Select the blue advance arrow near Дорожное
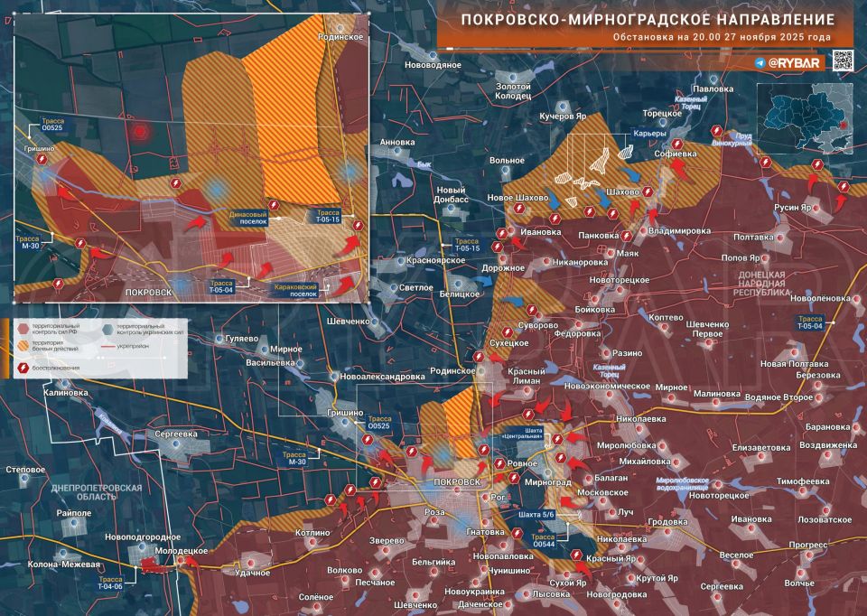This screenshot has width=867, height=616. 488,280
